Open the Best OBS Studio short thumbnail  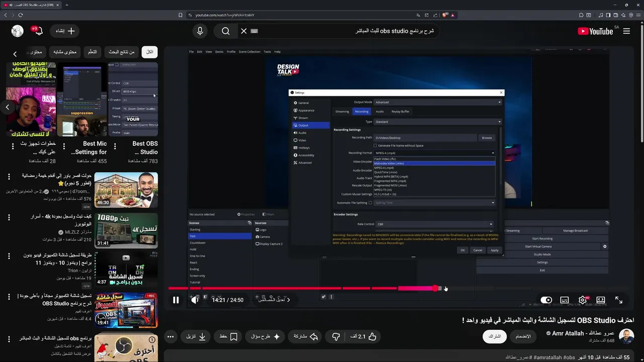click(x=133, y=99)
